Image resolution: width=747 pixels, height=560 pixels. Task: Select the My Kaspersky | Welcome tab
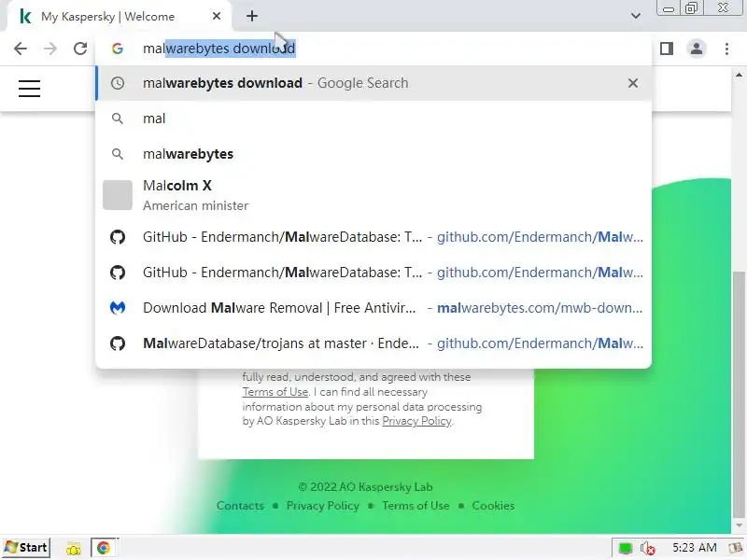click(116, 17)
